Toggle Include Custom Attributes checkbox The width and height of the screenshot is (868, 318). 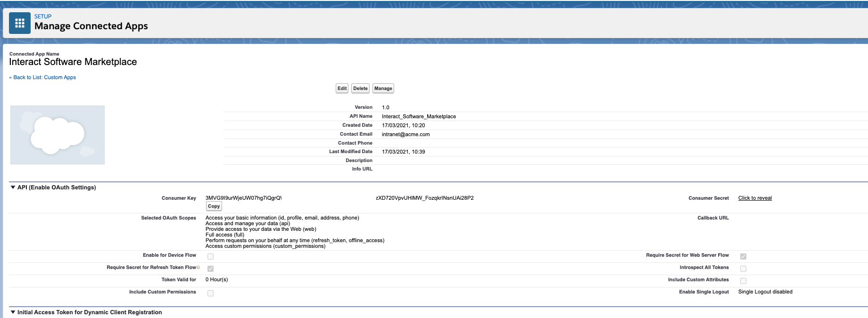[743, 281]
